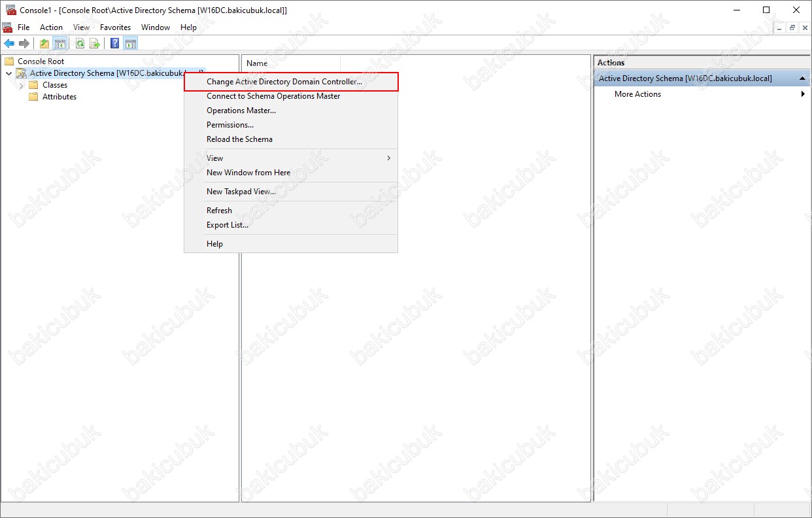Click the Forward arrow toolbar icon
This screenshot has height=518, width=812.
pos(24,44)
